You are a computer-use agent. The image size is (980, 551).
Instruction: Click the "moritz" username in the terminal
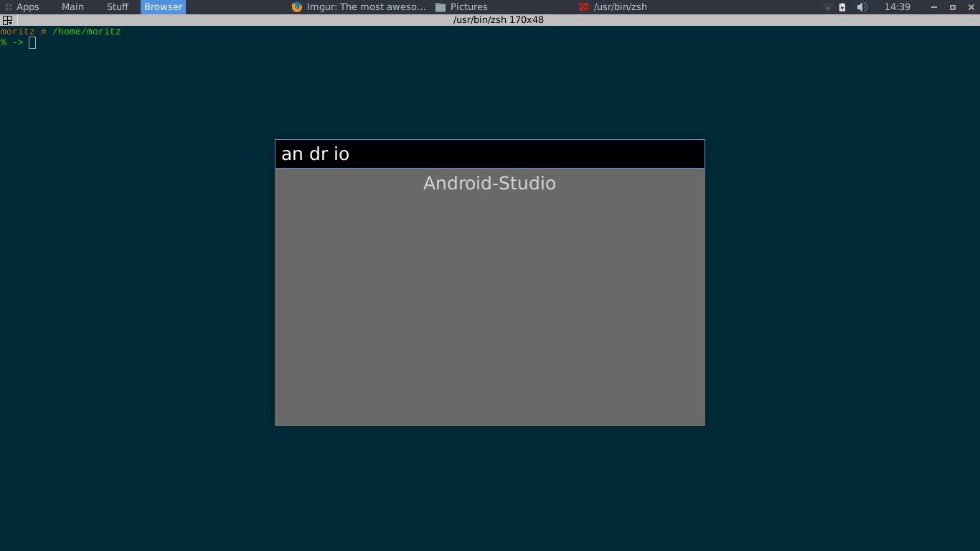(18, 32)
